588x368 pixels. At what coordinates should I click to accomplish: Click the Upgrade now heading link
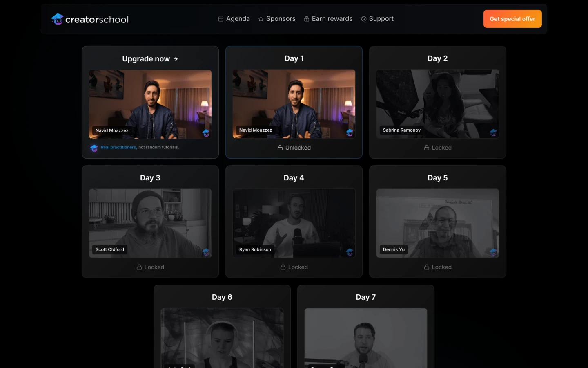click(x=150, y=59)
